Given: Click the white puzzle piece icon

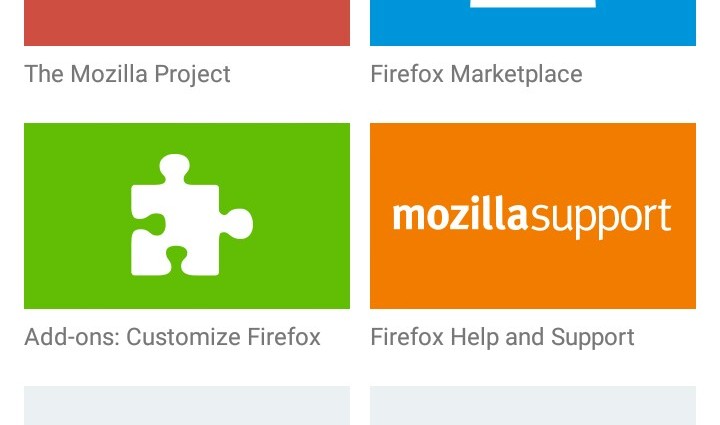Looking at the screenshot, I should [191, 215].
